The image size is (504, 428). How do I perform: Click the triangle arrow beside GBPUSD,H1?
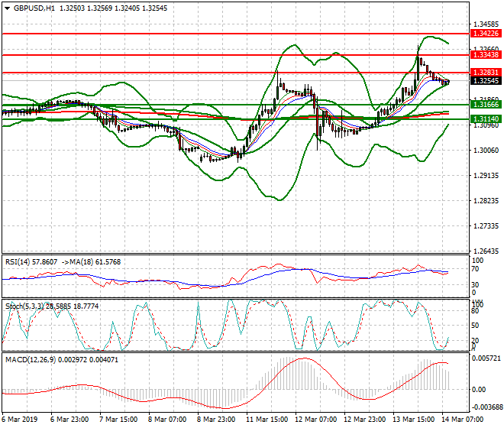(x=6, y=8)
